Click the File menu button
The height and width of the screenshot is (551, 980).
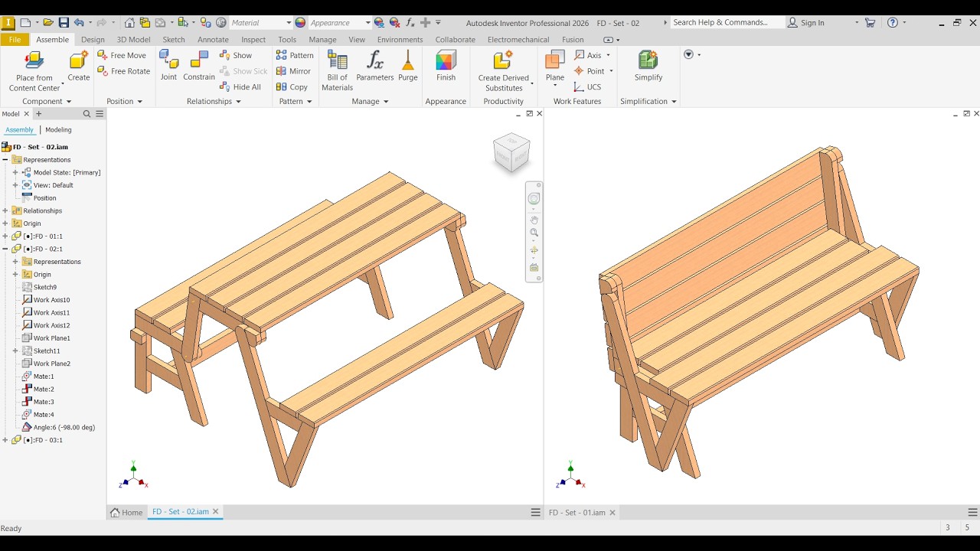click(x=15, y=40)
